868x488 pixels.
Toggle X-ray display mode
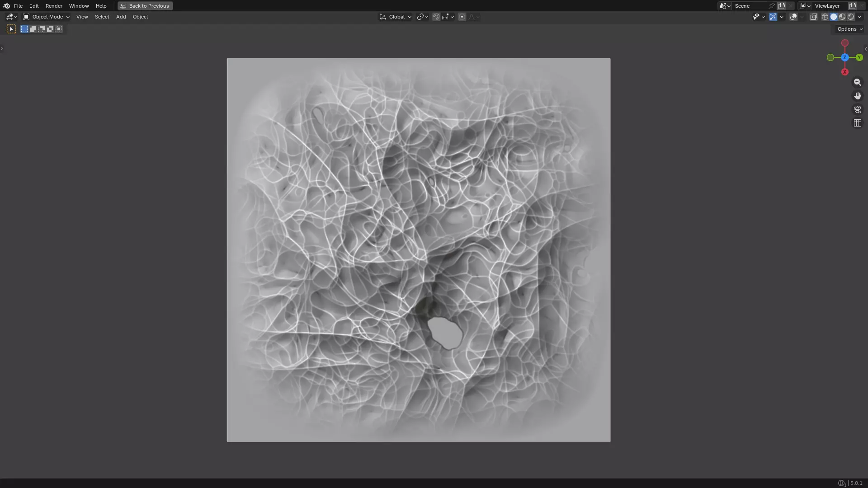813,17
